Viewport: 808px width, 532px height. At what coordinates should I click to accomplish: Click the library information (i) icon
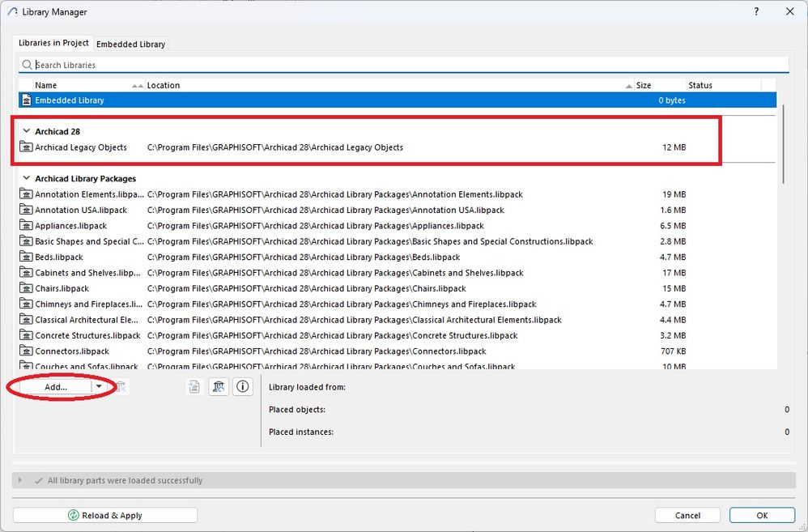click(243, 386)
